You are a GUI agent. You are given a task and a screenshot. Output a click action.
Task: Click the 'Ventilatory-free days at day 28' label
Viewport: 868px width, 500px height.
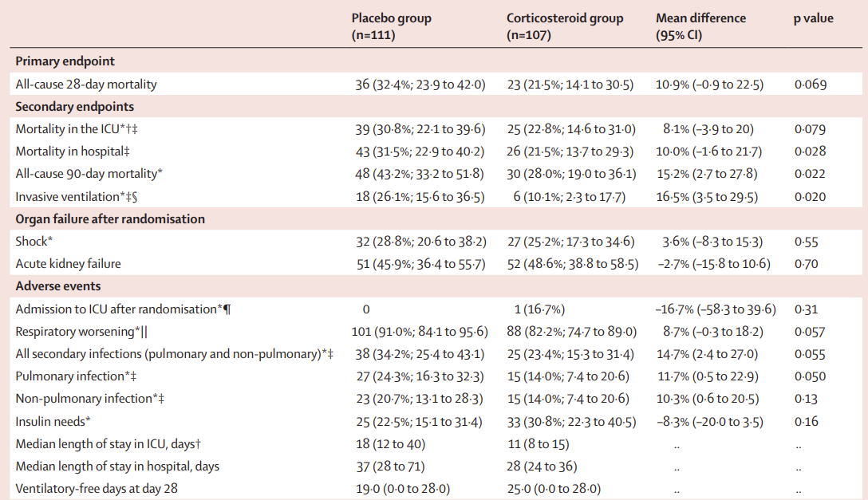(x=97, y=488)
